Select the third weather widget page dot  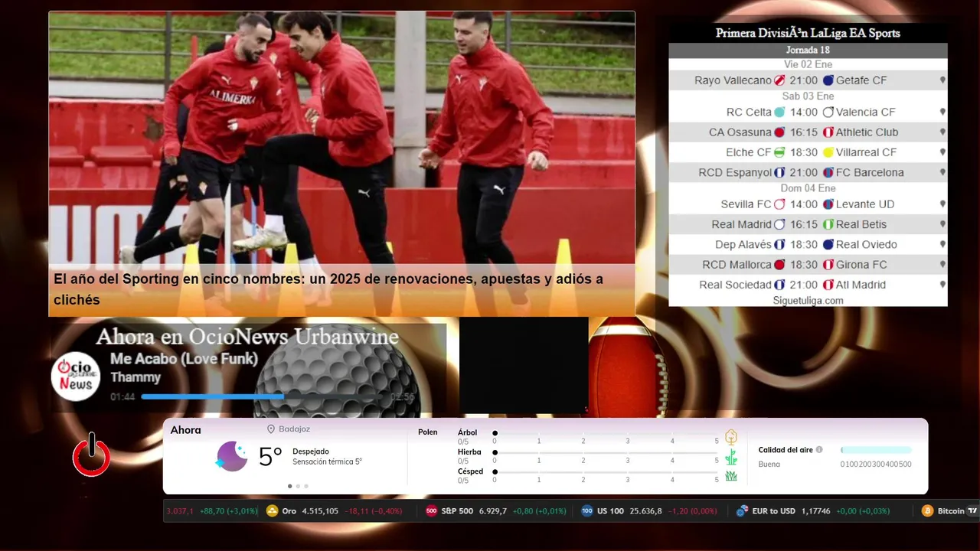pos(306,486)
